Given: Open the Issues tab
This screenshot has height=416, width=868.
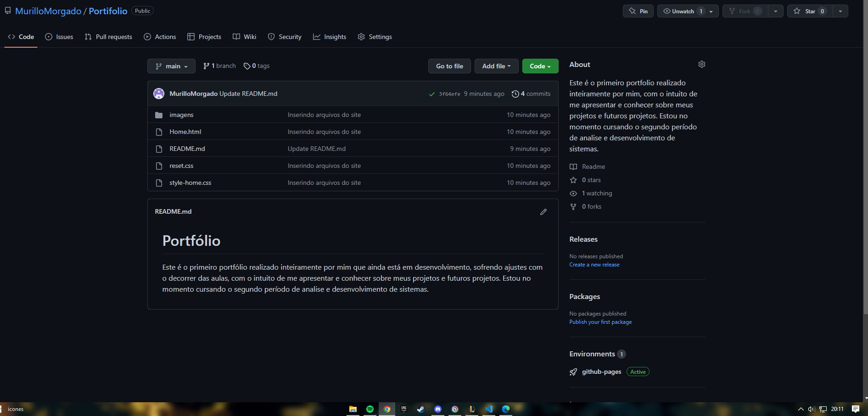Looking at the screenshot, I should point(59,37).
